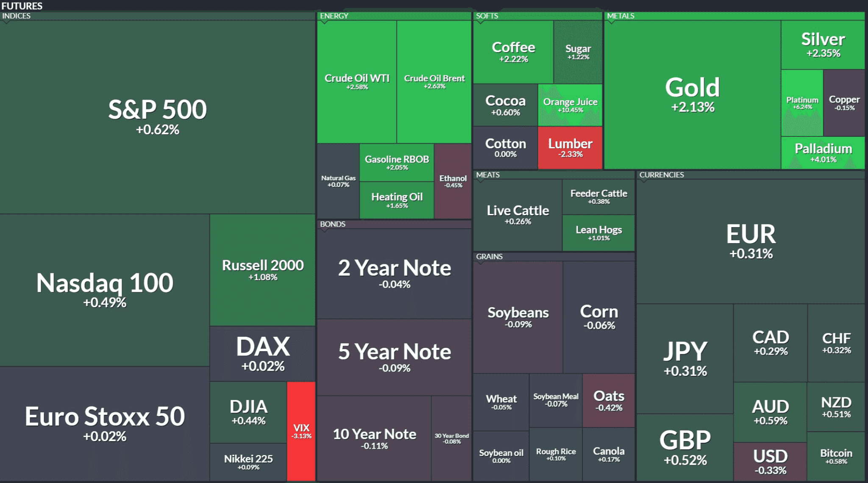
Task: Open the Bitcoin tile
Action: pos(836,456)
